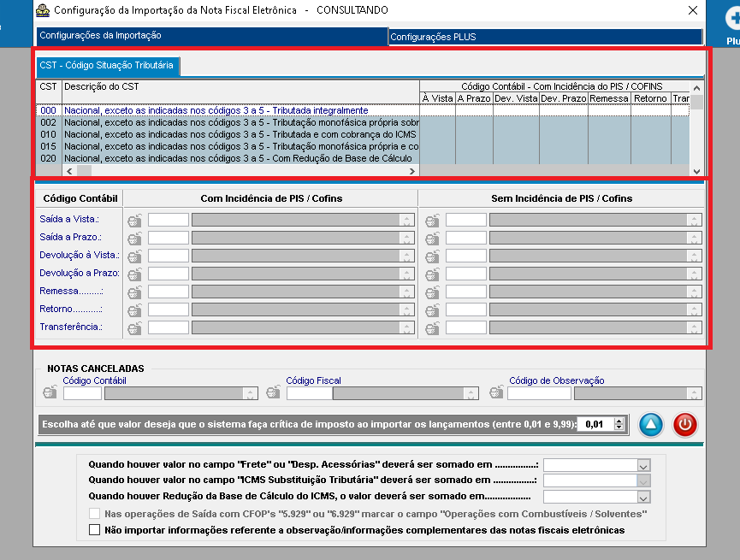Screen dimensions: 740x560
Task: Enable 'Não importar informações referente a observação' checkbox
Action: tap(94, 530)
